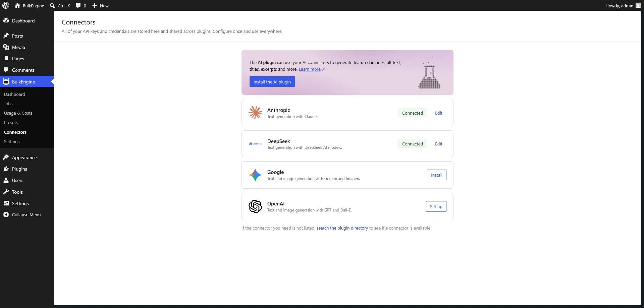644x308 pixels.
Task: Open the Appearance menu
Action: [x=27, y=158]
